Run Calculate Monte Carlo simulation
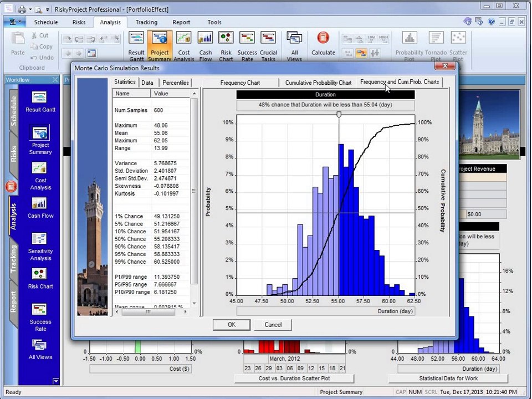Viewport: 532px width, 399px height. [x=323, y=43]
